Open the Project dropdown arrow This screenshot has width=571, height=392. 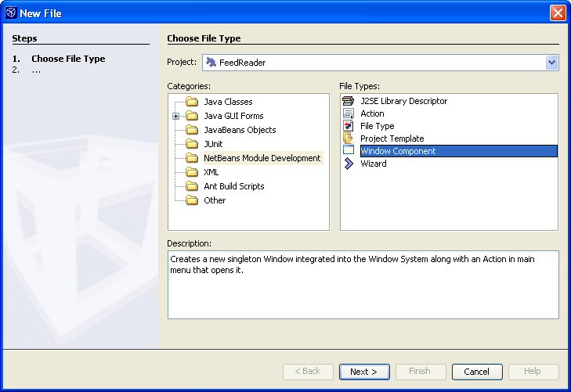(x=551, y=63)
